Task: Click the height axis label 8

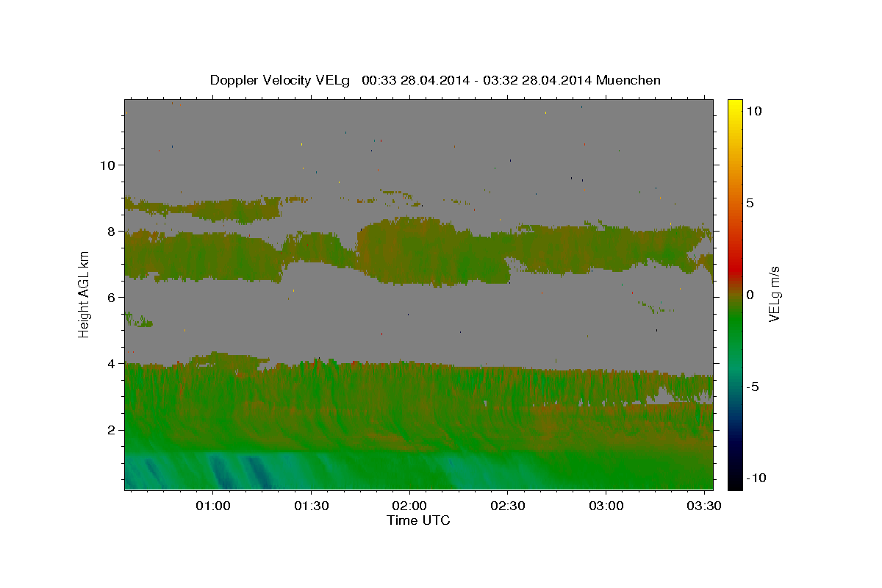Action: tap(111, 231)
